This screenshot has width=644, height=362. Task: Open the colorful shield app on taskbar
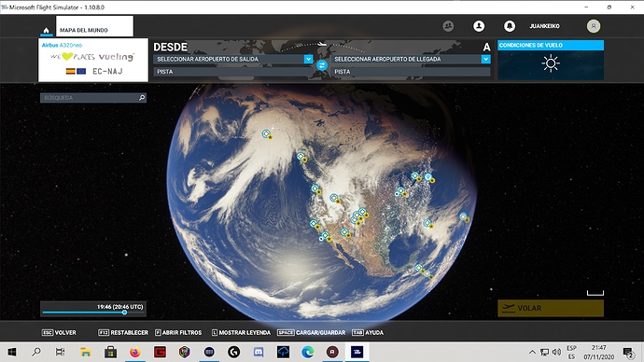point(185,352)
